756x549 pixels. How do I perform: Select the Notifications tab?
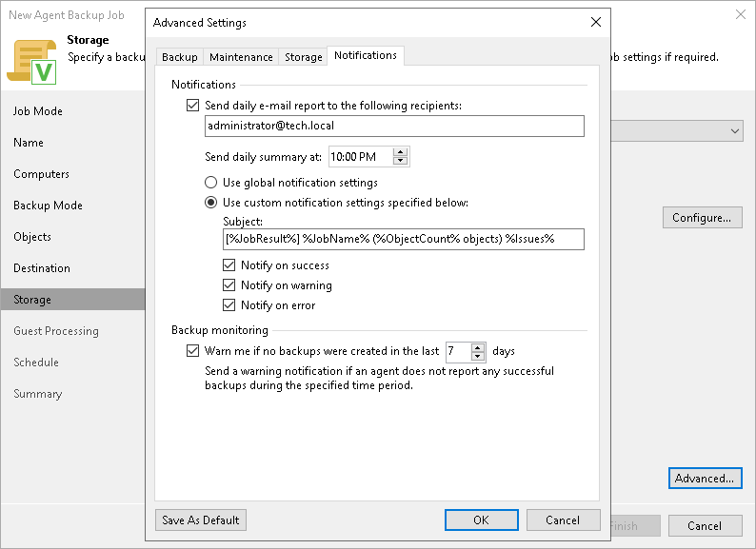pyautogui.click(x=366, y=55)
